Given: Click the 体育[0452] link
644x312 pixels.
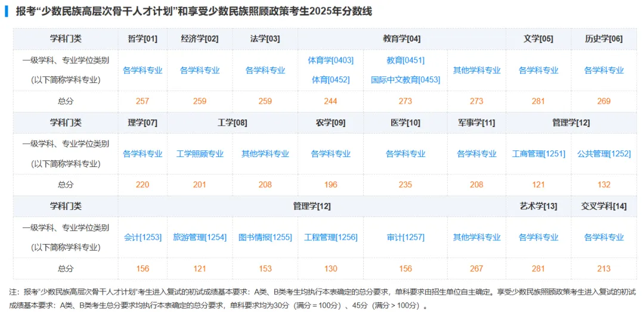Looking at the screenshot, I should (330, 80).
